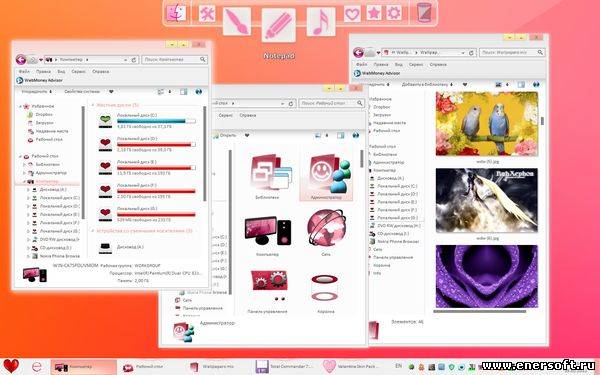Switch to Total Commander taskbar button
This screenshot has width=600, height=375.
point(284,367)
